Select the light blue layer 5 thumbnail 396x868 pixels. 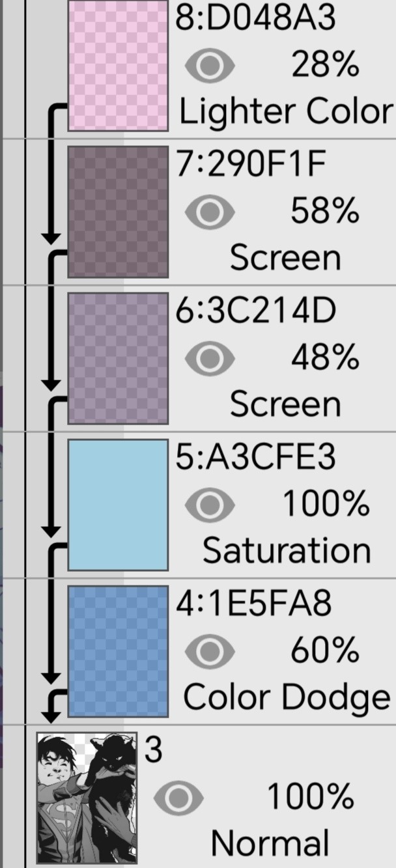click(x=119, y=505)
